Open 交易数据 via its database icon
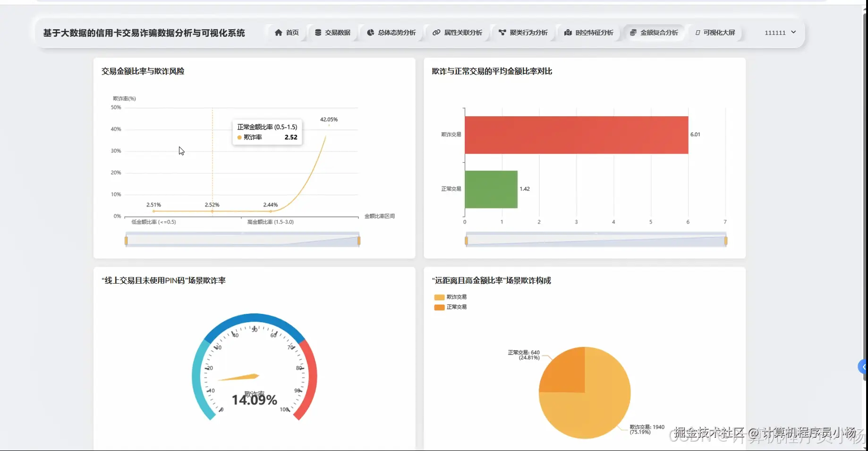The height and width of the screenshot is (451, 868). tap(318, 33)
